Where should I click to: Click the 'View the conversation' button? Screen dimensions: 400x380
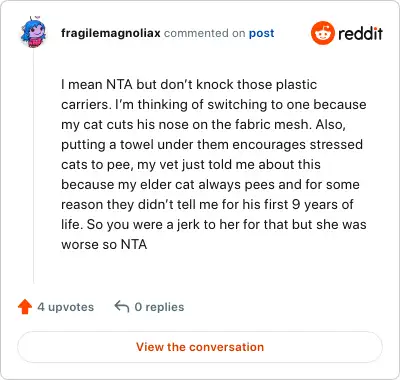point(200,347)
